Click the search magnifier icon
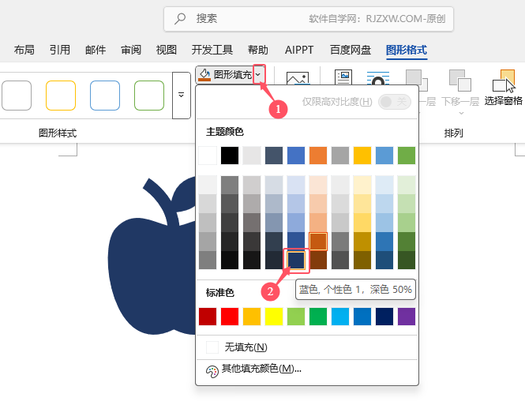This screenshot has width=525, height=420. [180, 18]
